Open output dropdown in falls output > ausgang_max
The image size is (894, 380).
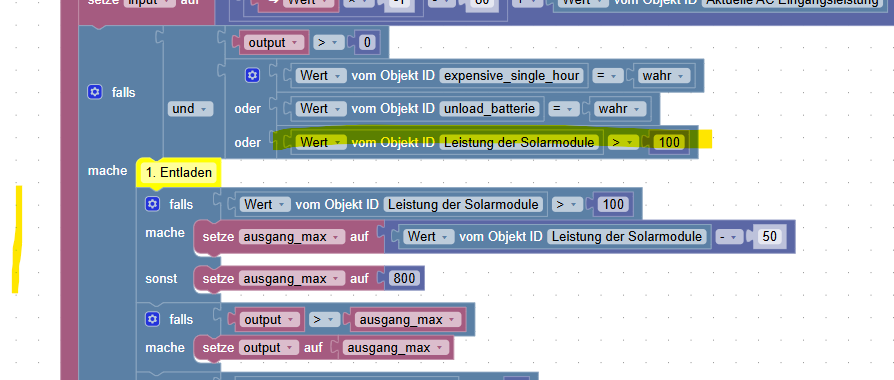270,320
